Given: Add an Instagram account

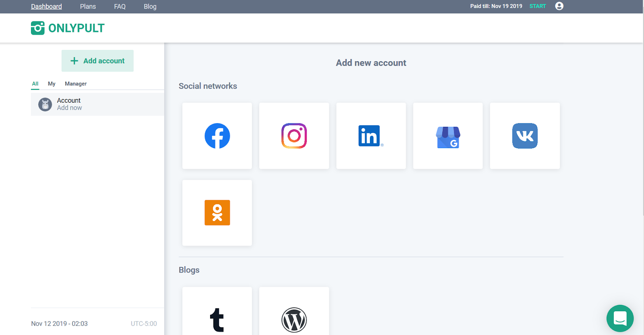Looking at the screenshot, I should click(294, 136).
